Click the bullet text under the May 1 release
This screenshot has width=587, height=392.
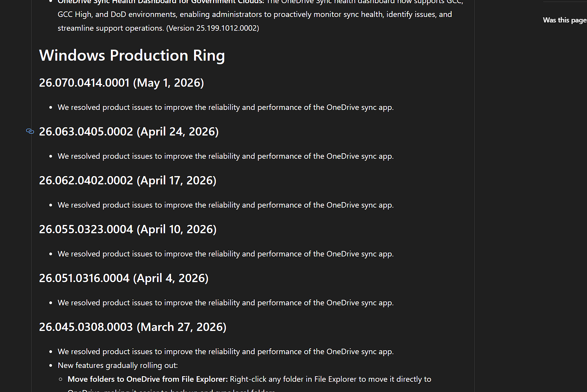(225, 108)
